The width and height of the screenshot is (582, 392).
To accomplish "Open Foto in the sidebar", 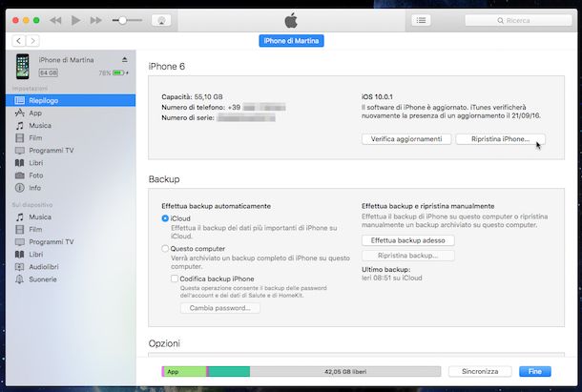I will (x=71, y=175).
